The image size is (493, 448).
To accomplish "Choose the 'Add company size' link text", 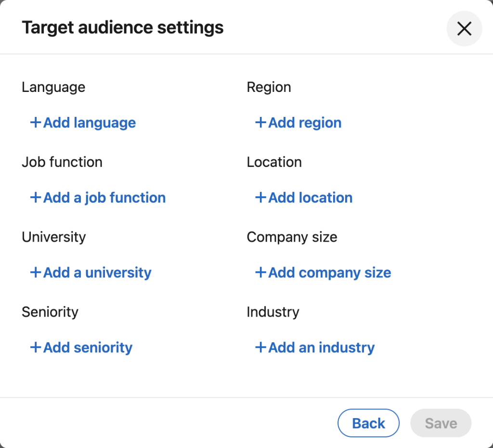I will point(330,273).
